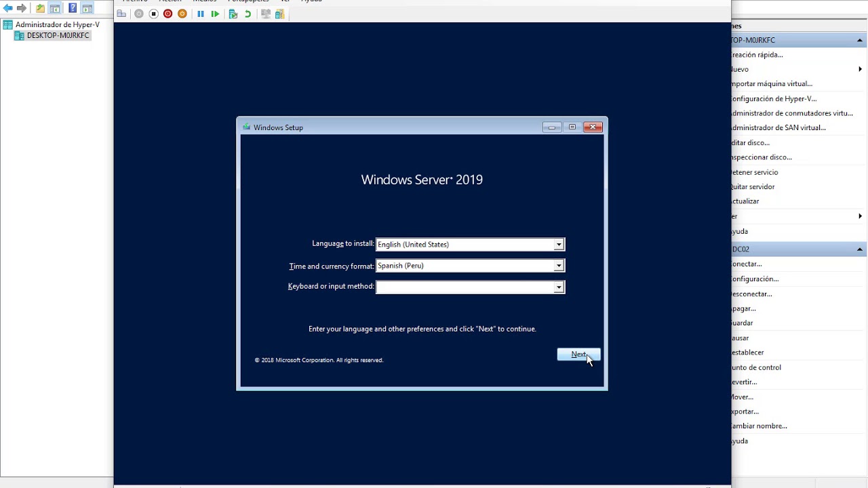Select DESKTOP-M0JRKFC in the tree
Image resolution: width=868 pixels, height=488 pixels.
point(58,35)
